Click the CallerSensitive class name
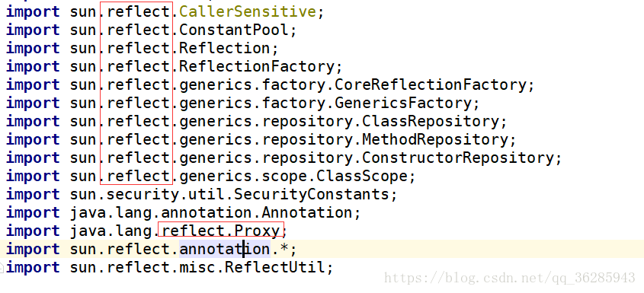Screen dimensions: 644x293 [x=248, y=11]
